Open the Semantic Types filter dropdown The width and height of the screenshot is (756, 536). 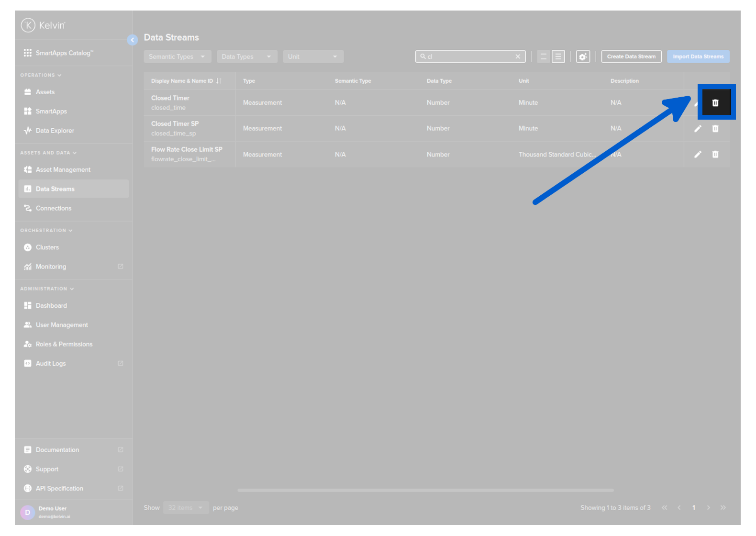click(x=177, y=56)
